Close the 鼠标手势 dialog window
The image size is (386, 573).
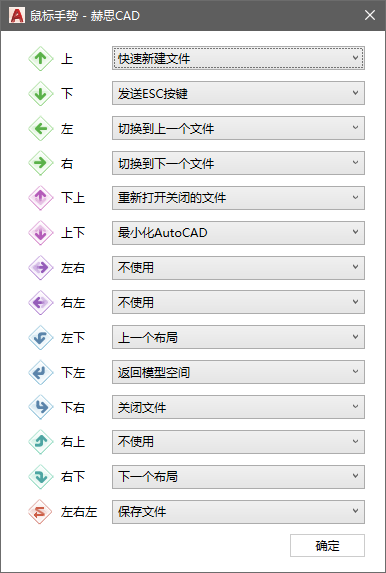[x=370, y=15]
